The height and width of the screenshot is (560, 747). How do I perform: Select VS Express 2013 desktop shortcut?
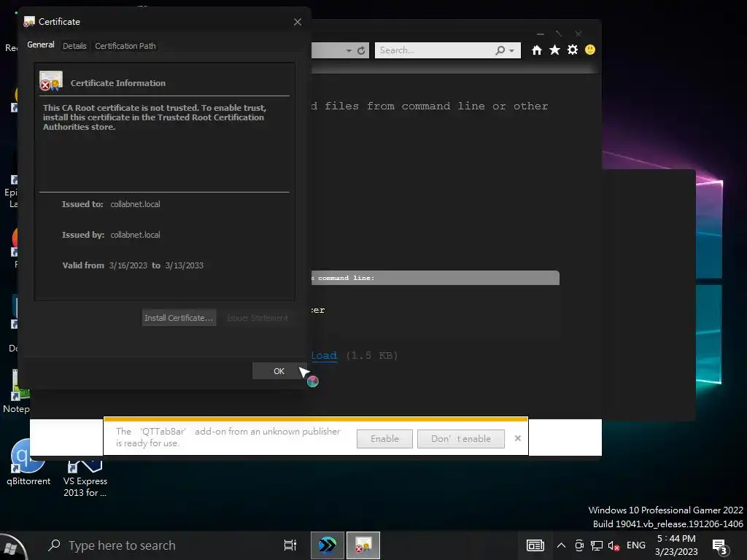click(85, 478)
